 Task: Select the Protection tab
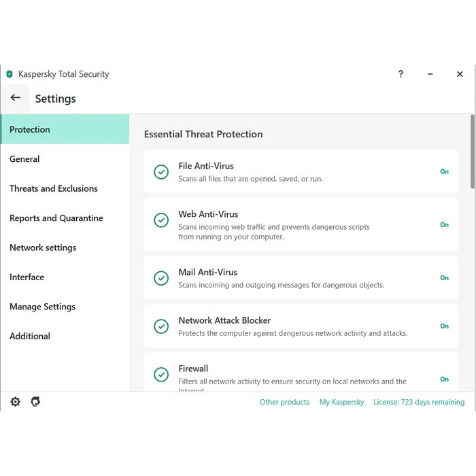[65, 129]
